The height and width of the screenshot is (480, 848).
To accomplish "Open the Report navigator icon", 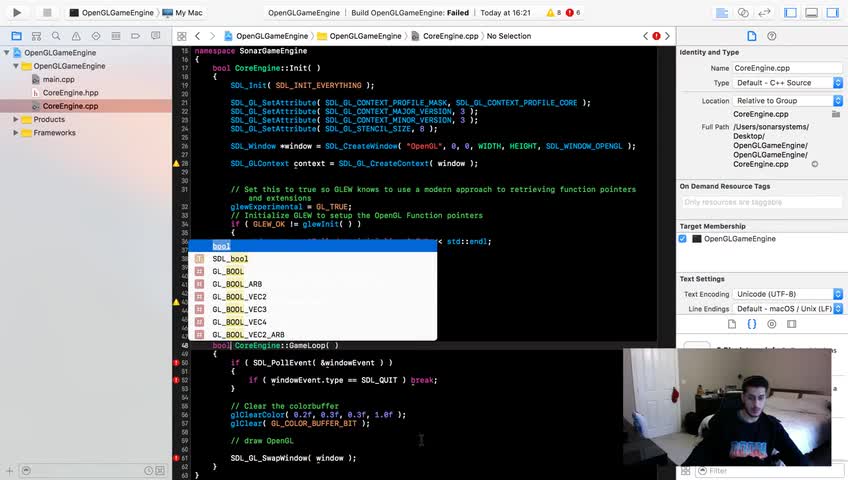I will click(x=156, y=36).
